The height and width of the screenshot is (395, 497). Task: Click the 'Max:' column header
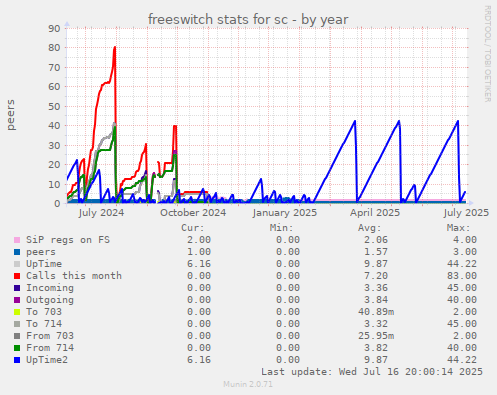pos(458,228)
